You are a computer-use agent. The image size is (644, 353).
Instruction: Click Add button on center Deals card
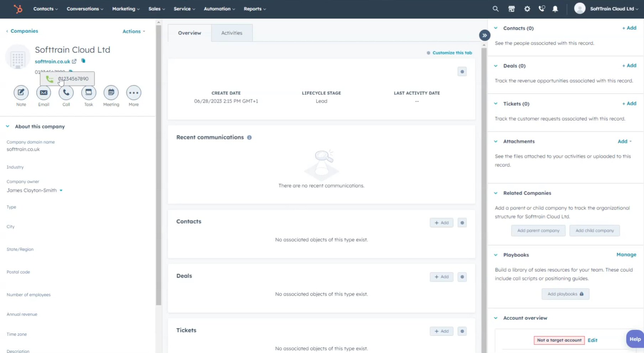point(441,277)
